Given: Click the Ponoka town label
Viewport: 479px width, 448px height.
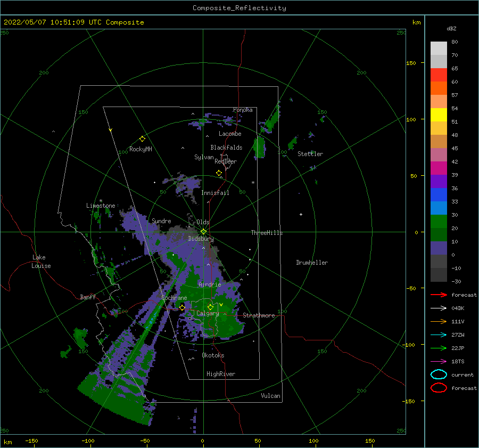Looking at the screenshot, I should pos(243,110).
